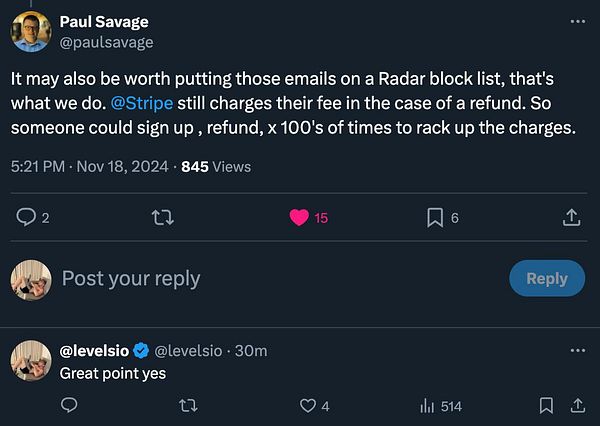Bookmark Paul Savage's post
This screenshot has height=426, width=600.
point(435,217)
